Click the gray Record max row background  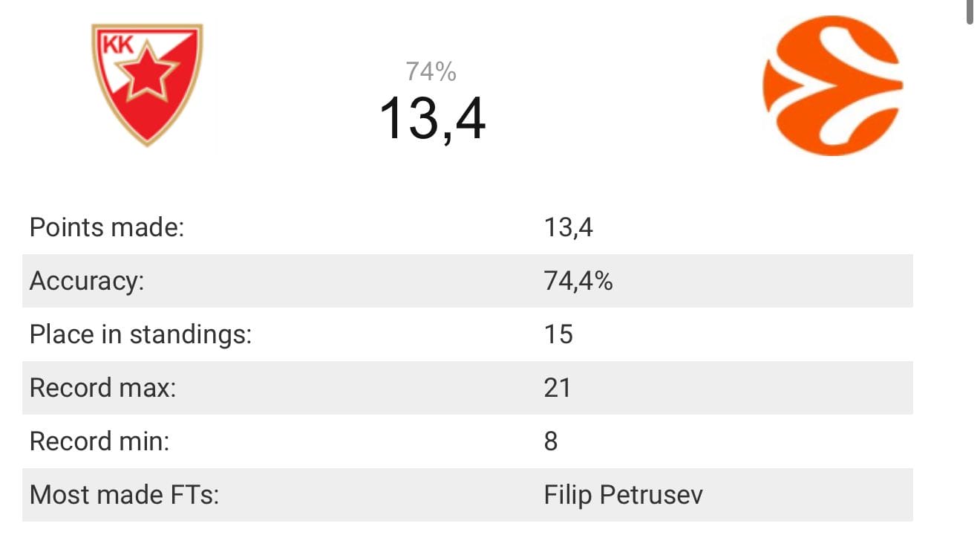click(468, 388)
